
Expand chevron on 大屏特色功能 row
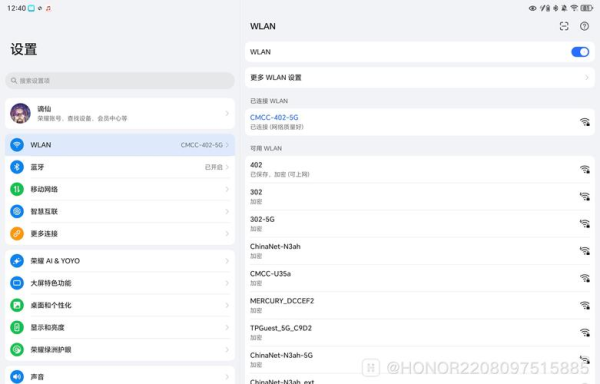click(227, 283)
